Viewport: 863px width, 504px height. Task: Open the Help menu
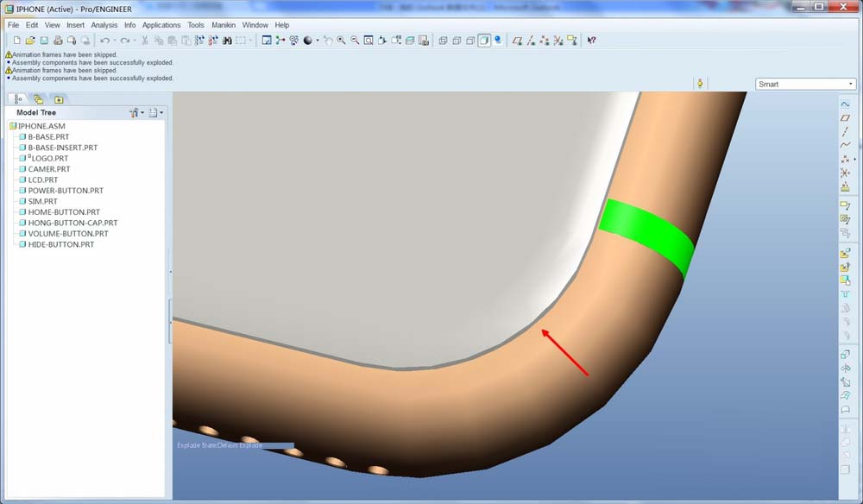click(x=282, y=25)
